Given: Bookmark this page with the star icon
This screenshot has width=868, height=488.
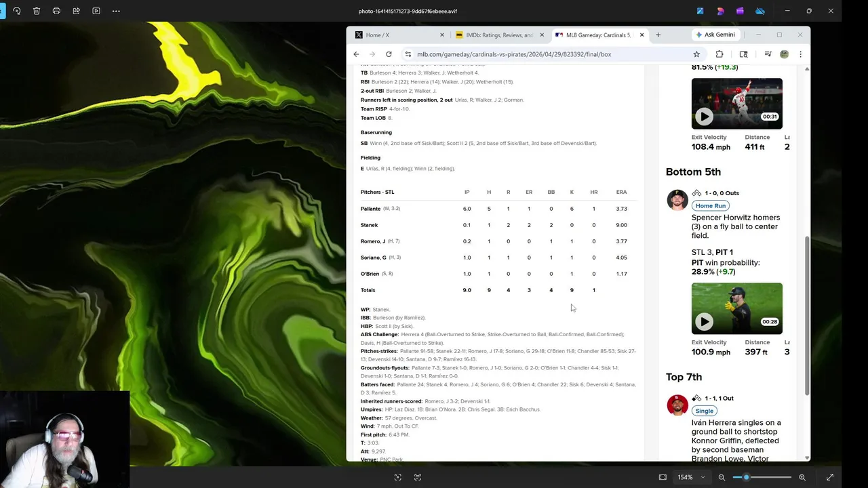Looking at the screenshot, I should 696,54.
